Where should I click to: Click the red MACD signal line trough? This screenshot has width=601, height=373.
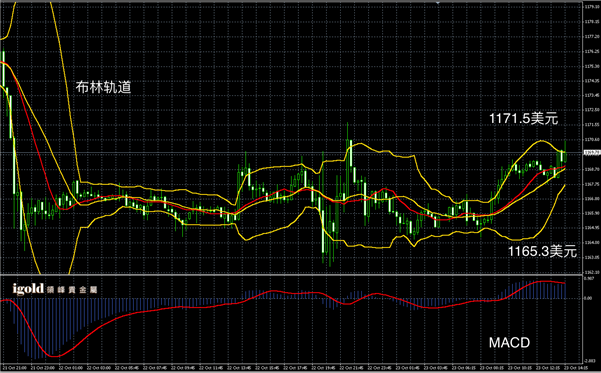pos(54,356)
